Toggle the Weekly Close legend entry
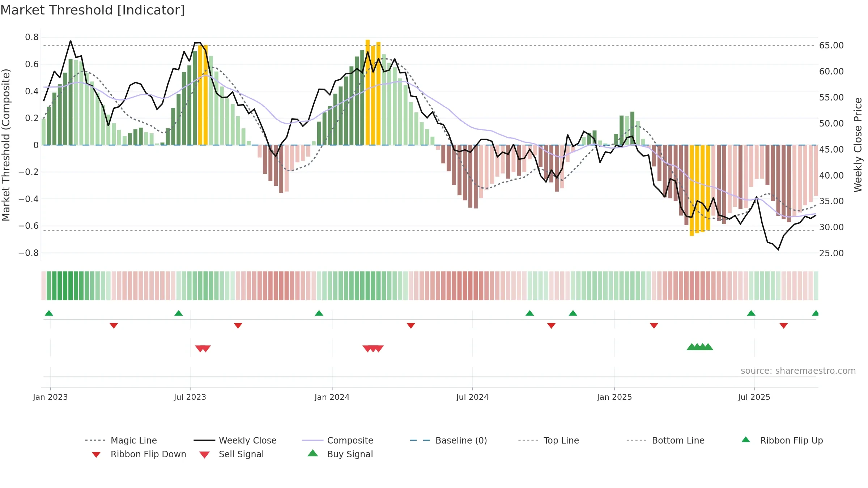The width and height of the screenshot is (868, 488). click(235, 440)
